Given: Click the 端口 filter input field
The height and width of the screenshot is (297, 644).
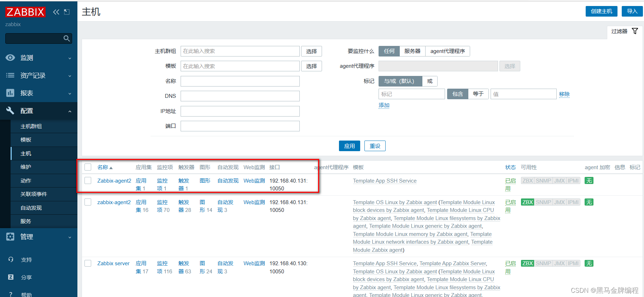Looking at the screenshot, I should click(x=240, y=126).
